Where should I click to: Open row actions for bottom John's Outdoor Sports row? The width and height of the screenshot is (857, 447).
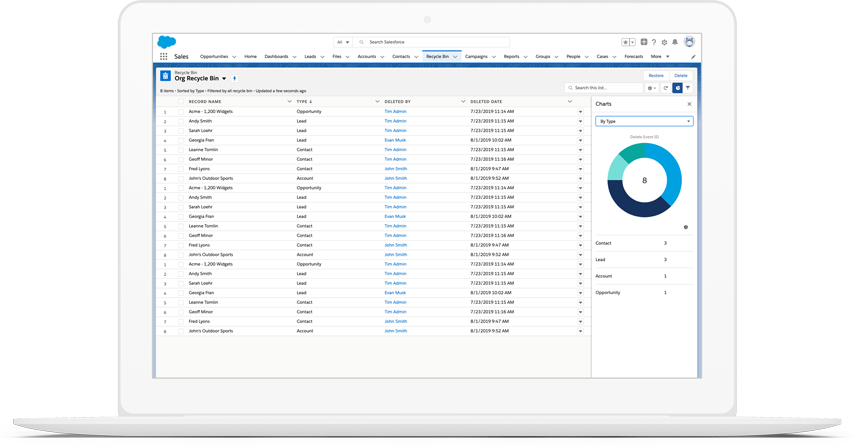click(580, 331)
